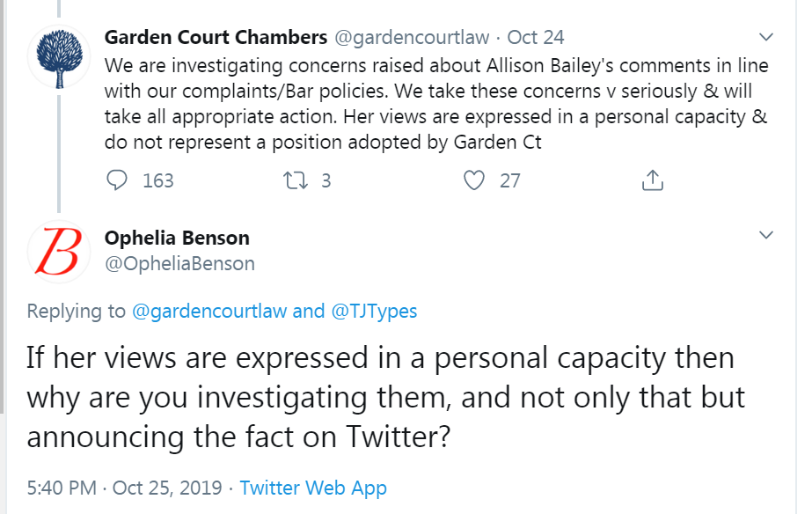This screenshot has width=812, height=514.
Task: Click the @OpheliaBenson handle
Action: coord(179,263)
